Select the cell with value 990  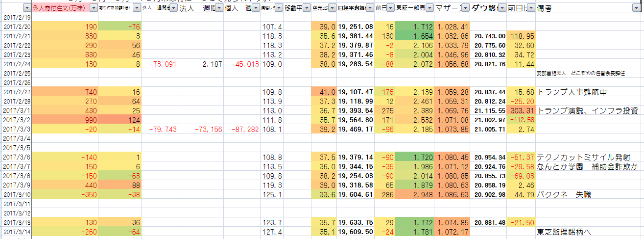(x=65, y=120)
